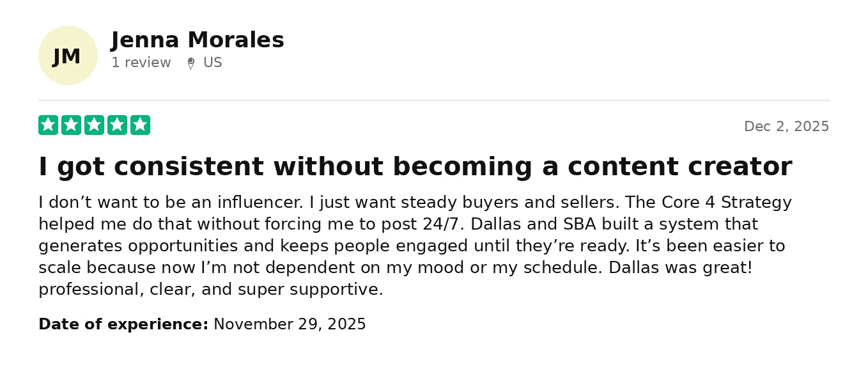This screenshot has width=868, height=385.
Task: Click the "Dec 2, 2025" review date
Action: coord(786,127)
